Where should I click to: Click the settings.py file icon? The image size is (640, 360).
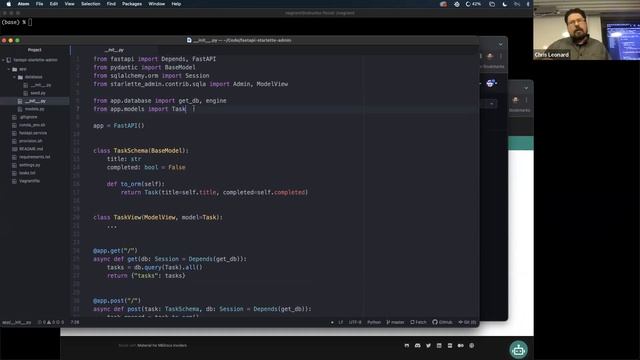(15, 165)
